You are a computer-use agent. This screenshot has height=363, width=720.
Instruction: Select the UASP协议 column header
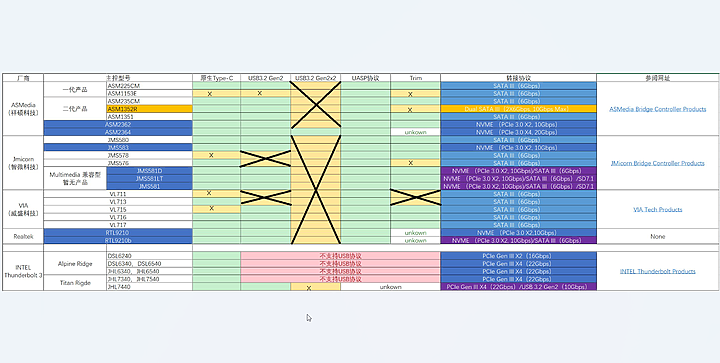pyautogui.click(x=366, y=78)
